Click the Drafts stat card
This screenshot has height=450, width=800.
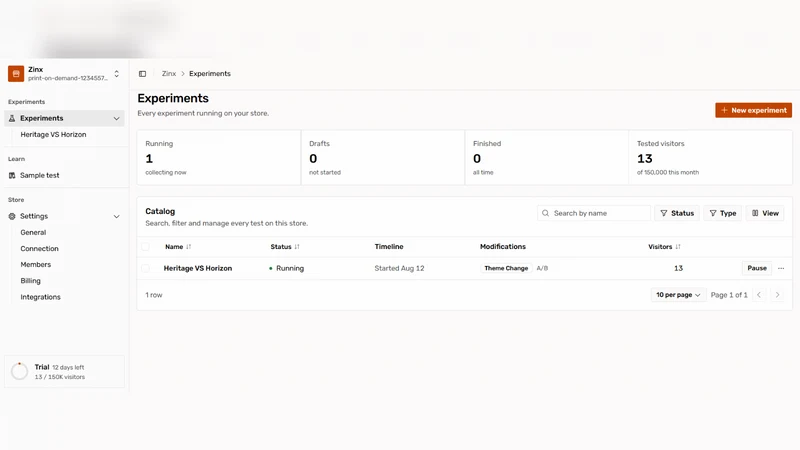coord(383,157)
